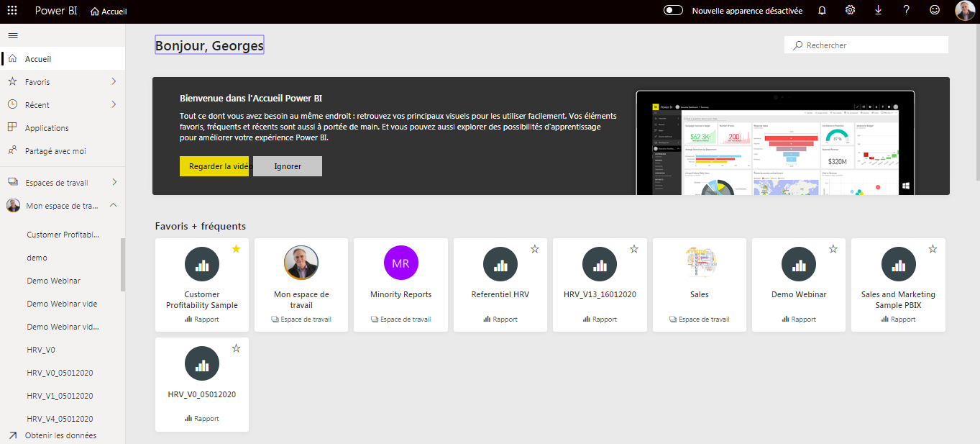
Task: Click the Referentiel HRV report icon
Action: [500, 265]
